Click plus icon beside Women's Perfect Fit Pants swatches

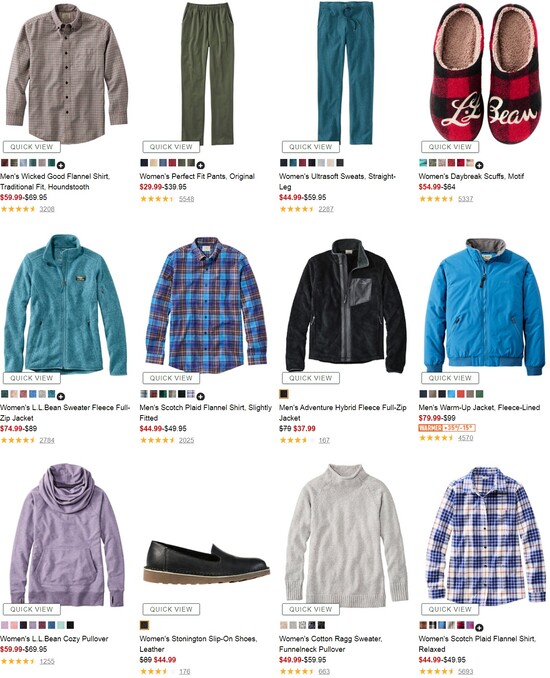click(x=201, y=165)
